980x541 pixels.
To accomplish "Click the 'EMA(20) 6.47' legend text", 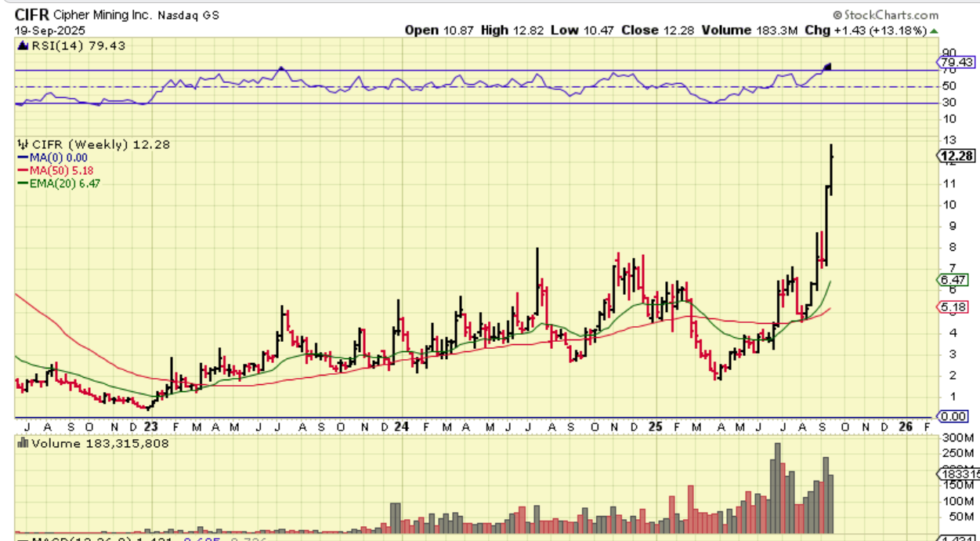I will click(64, 183).
